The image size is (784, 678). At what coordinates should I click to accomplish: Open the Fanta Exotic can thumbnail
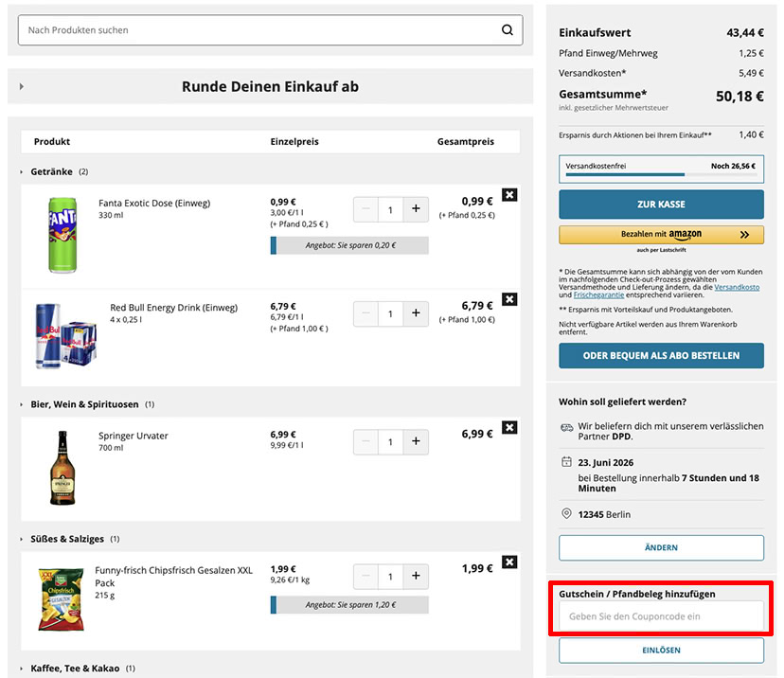[x=62, y=235]
